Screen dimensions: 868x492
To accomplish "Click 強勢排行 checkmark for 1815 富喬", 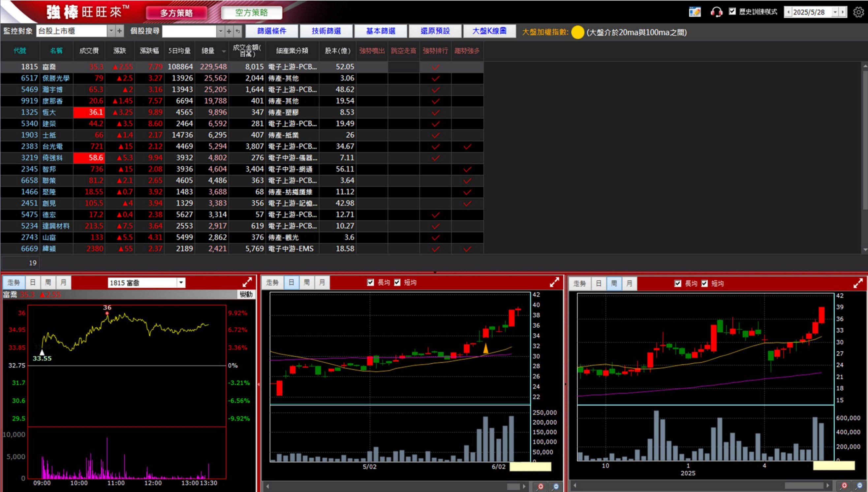I will (x=436, y=67).
